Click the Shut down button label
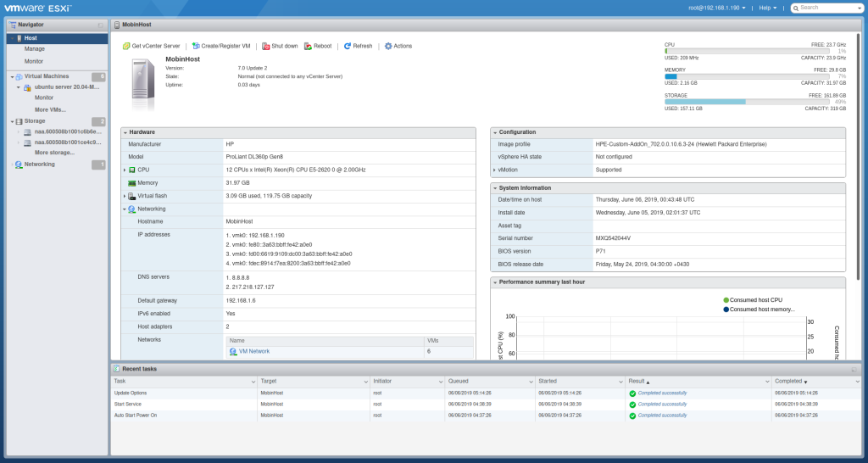 click(285, 46)
